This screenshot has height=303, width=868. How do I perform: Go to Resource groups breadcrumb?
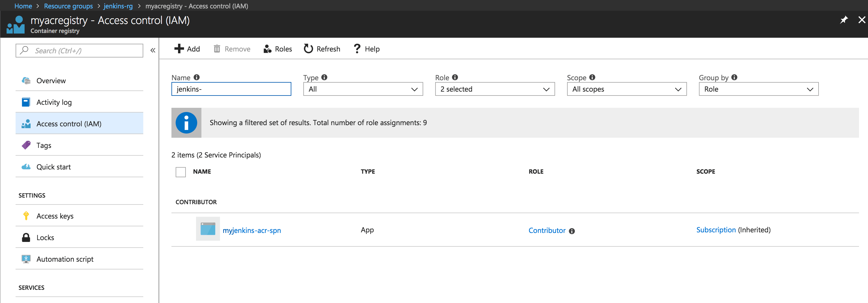68,6
